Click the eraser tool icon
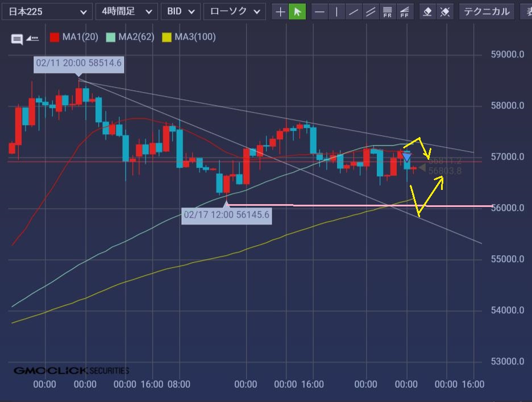The image size is (532, 402). 429,11
